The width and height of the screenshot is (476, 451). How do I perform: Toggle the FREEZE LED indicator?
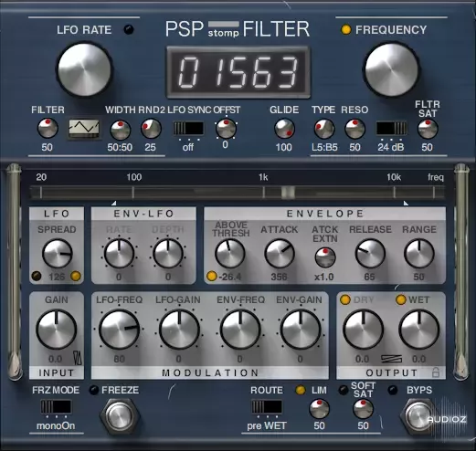tap(94, 390)
